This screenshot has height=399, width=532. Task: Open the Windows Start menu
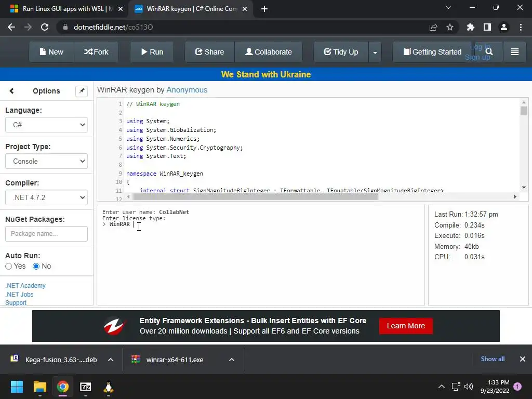[x=17, y=387]
